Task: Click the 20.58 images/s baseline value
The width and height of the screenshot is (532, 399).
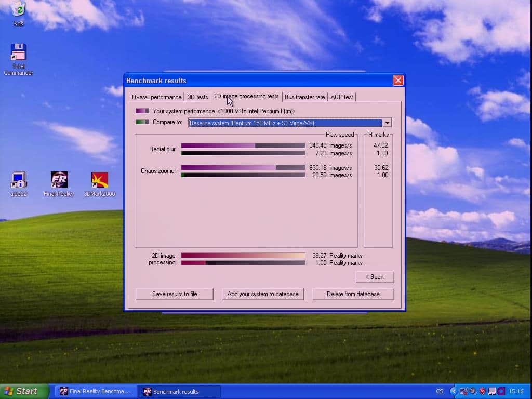Action: click(x=332, y=175)
